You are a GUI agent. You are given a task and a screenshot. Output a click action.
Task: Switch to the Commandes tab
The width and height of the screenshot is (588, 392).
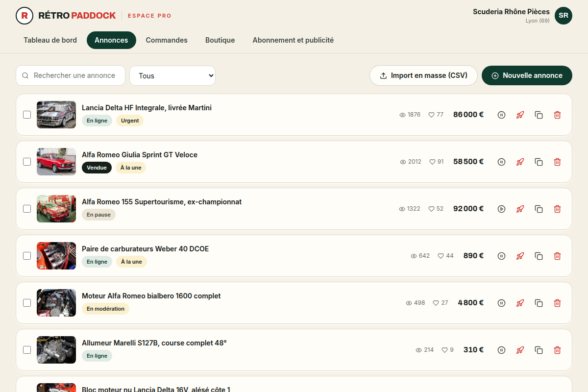(x=167, y=40)
